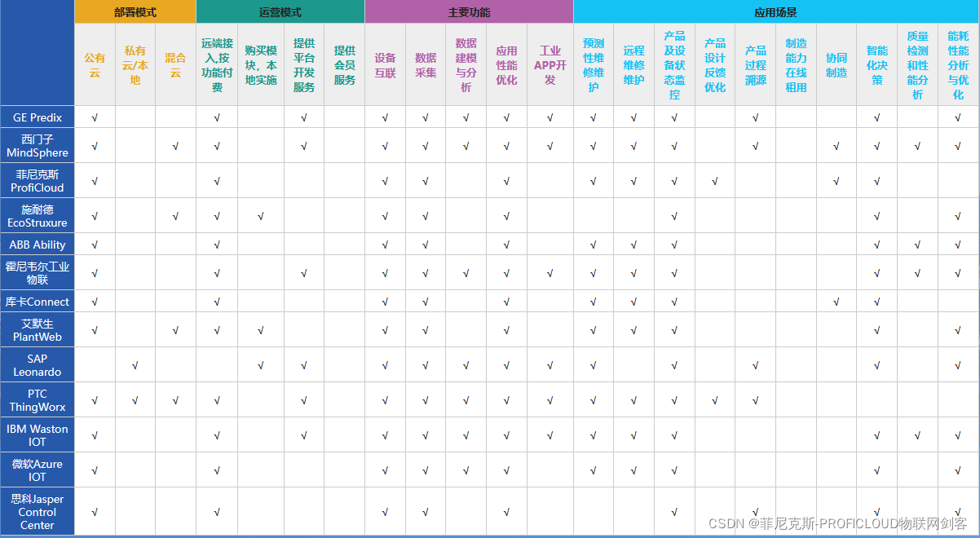
Task: Select the 应用性能优化 column header
Action: click(506, 65)
